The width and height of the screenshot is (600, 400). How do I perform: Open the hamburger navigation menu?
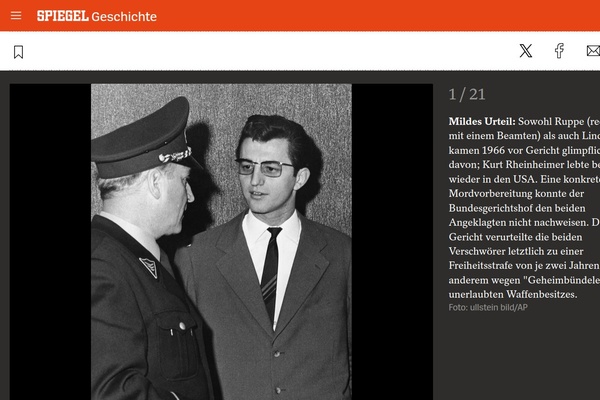pos(16,16)
